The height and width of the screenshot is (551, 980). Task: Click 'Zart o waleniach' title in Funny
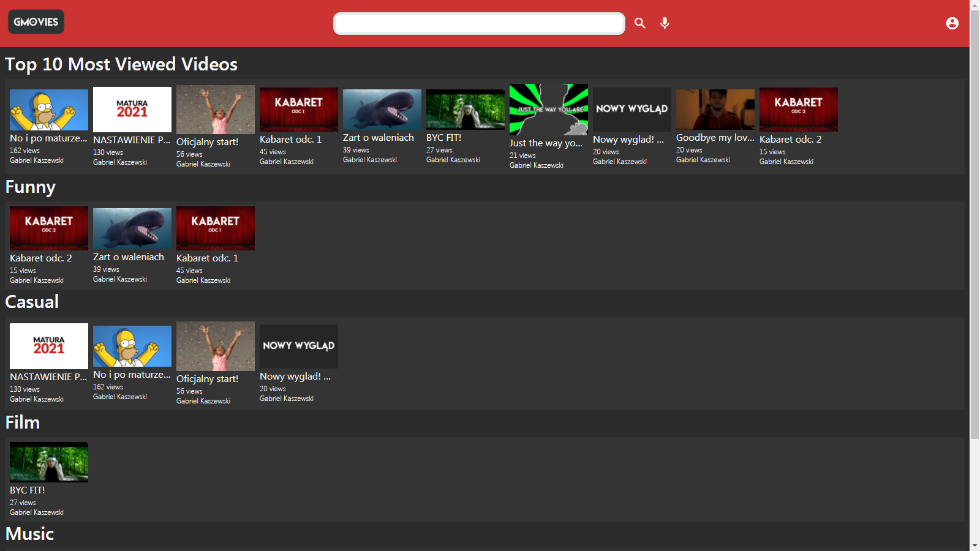pyautogui.click(x=129, y=257)
